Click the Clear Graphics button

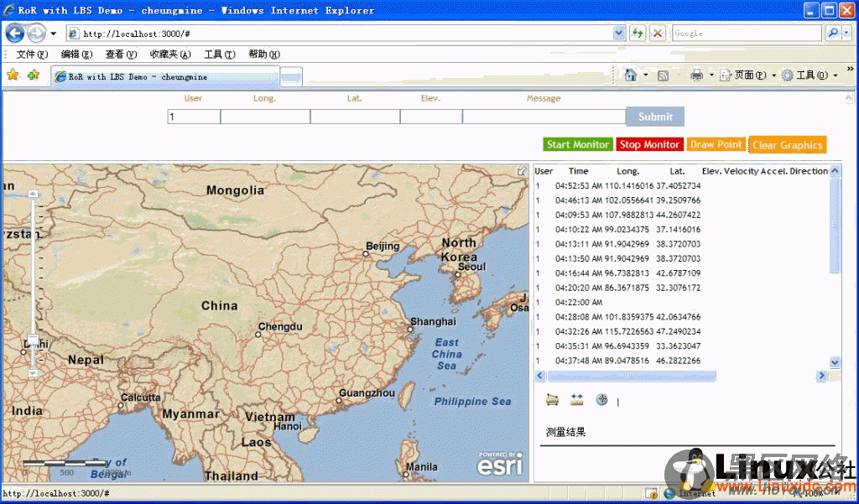pos(787,145)
